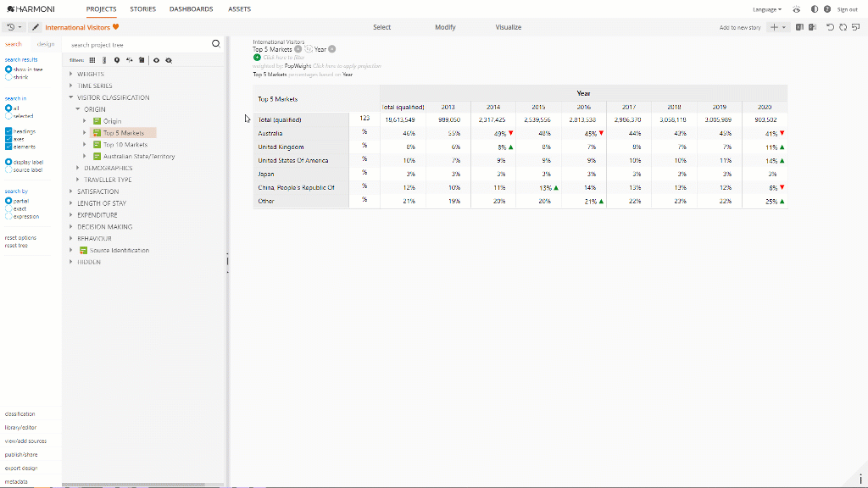Type in the search project tree field
Viewport: 868px width, 488px height.
pos(136,44)
